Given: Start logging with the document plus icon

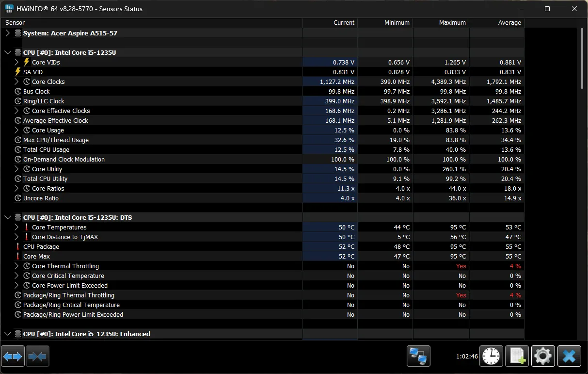Looking at the screenshot, I should (x=517, y=357).
